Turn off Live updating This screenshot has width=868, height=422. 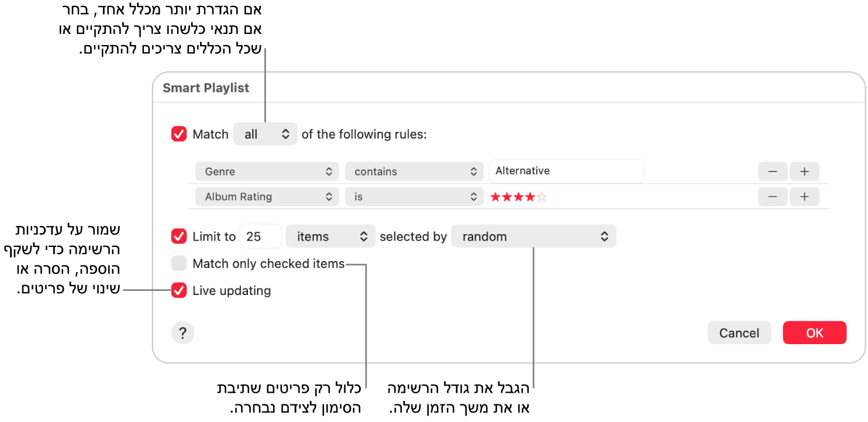(179, 290)
